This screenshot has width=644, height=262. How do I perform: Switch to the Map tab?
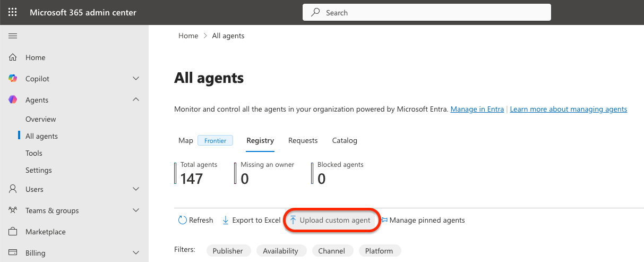tap(186, 140)
